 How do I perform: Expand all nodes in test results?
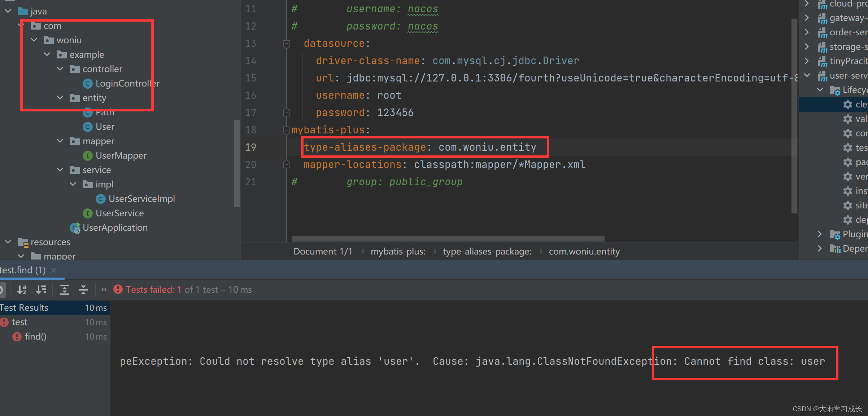65,289
